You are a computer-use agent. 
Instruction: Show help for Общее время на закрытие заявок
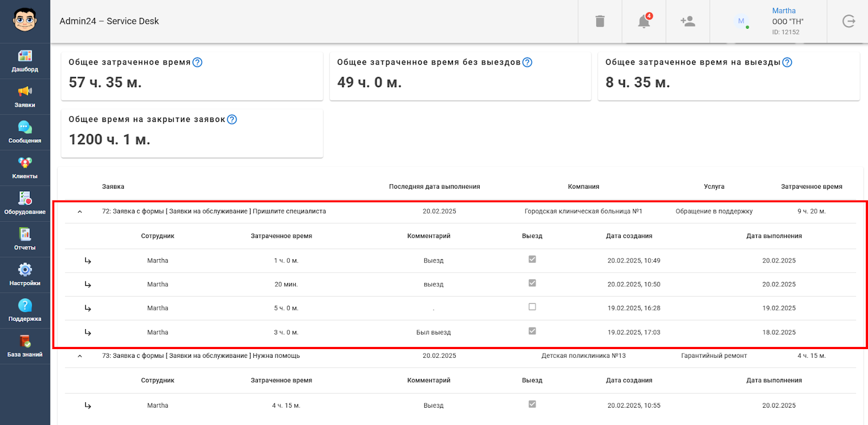pos(232,119)
